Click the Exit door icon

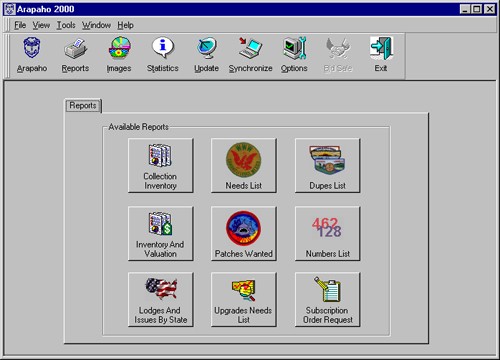click(x=381, y=55)
